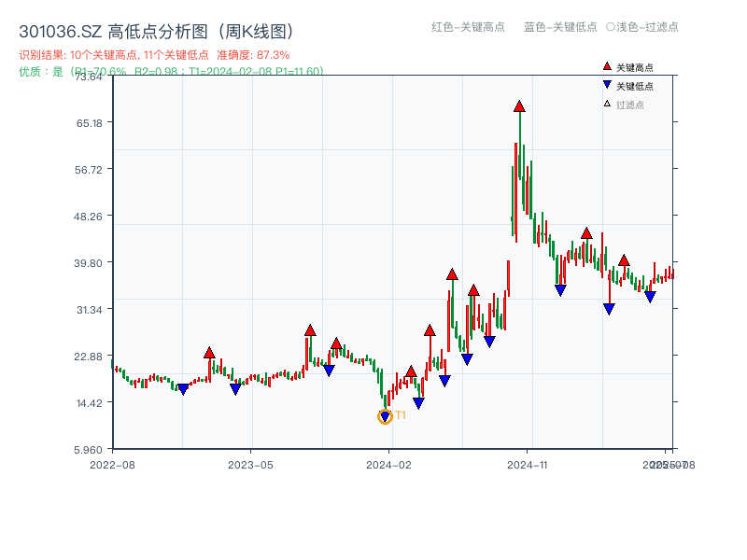Click the x-axis date 2024-02
The height and width of the screenshot is (560, 747).
[388, 465]
